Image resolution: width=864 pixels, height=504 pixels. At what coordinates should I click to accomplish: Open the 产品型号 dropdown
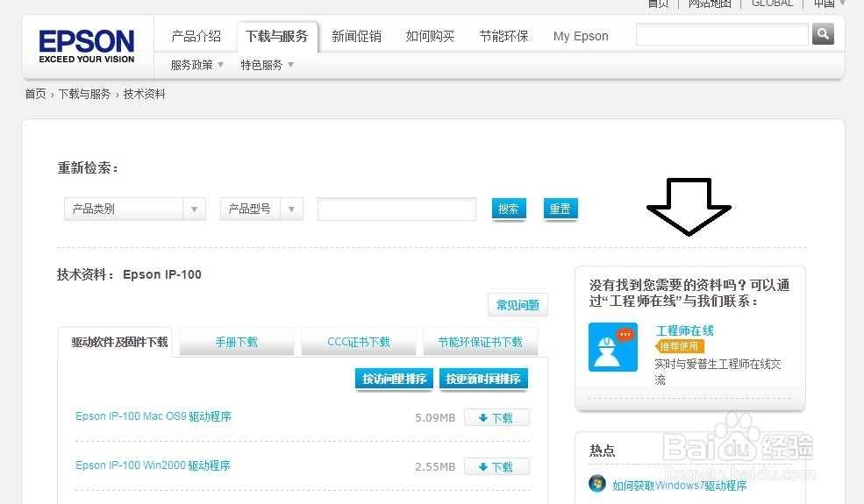point(261,209)
